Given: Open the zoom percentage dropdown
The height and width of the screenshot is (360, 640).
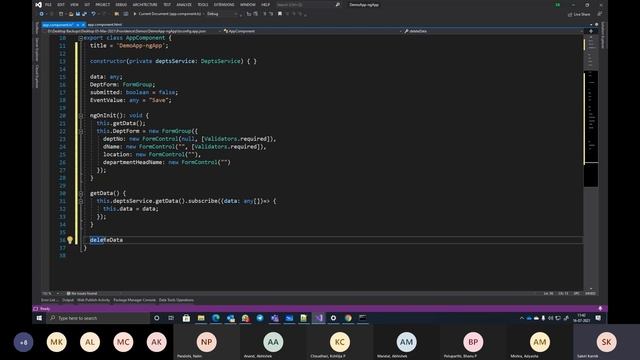Looking at the screenshot, I should point(51,293).
